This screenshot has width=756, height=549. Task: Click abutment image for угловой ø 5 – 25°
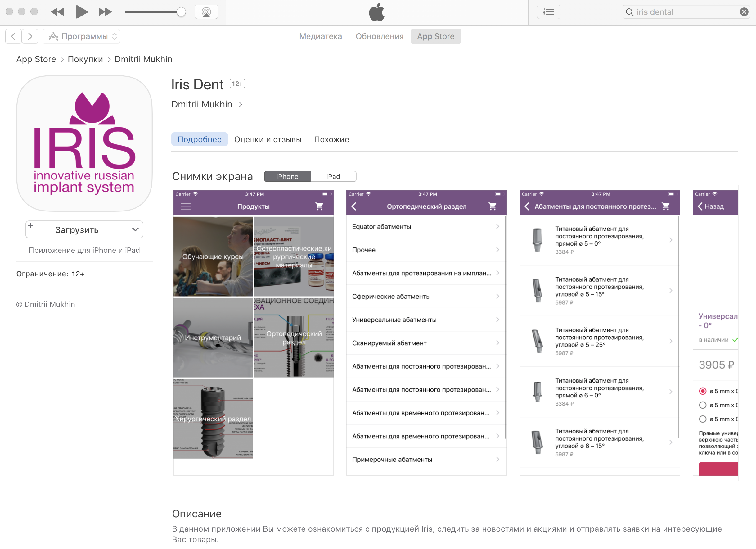pos(537,341)
